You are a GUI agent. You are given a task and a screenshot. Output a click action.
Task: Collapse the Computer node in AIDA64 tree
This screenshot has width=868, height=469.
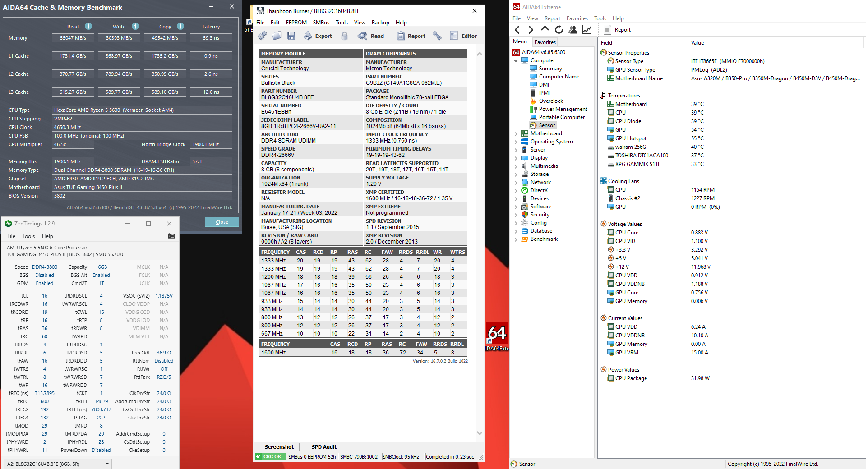[516, 60]
